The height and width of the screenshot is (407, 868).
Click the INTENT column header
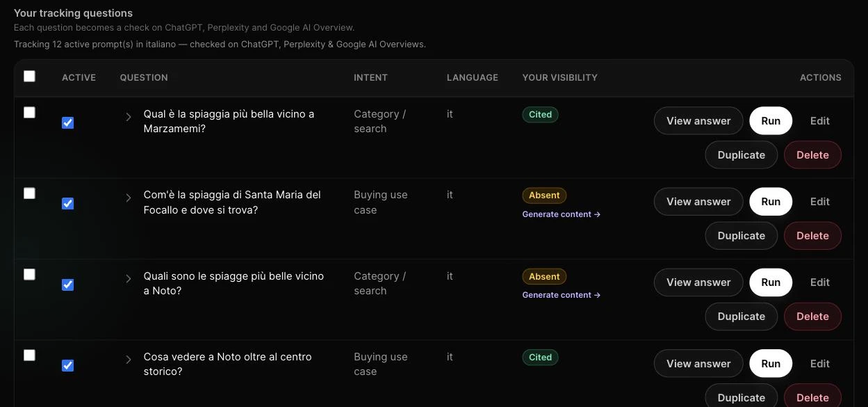click(370, 78)
